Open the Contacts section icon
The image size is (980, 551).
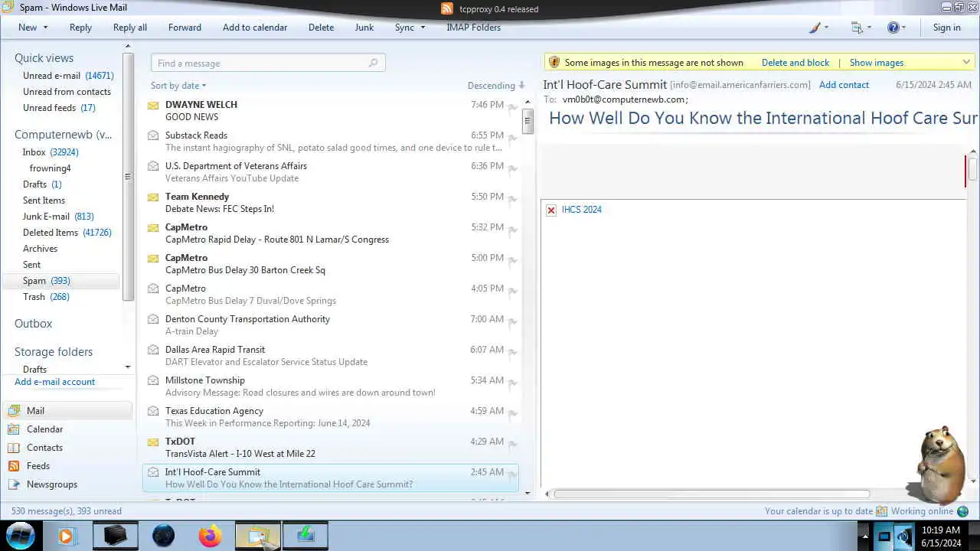pos(13,448)
